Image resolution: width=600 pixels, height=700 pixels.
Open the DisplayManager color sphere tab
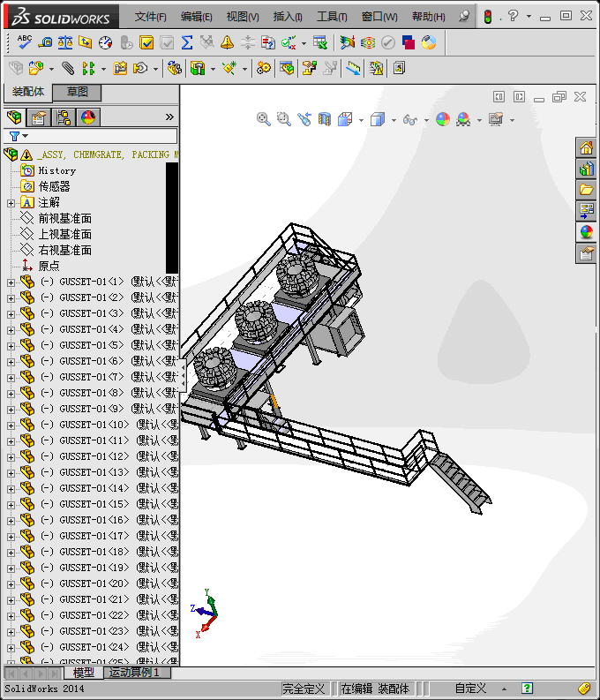88,117
